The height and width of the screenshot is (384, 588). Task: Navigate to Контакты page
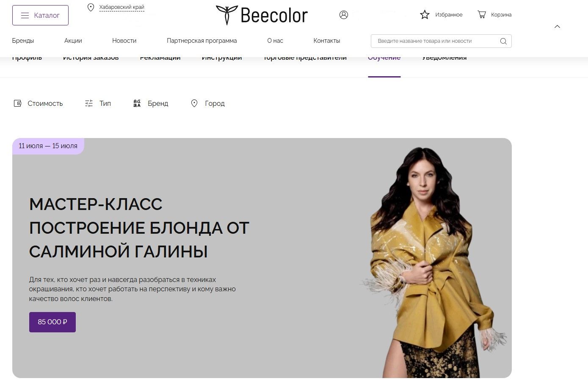coord(327,41)
